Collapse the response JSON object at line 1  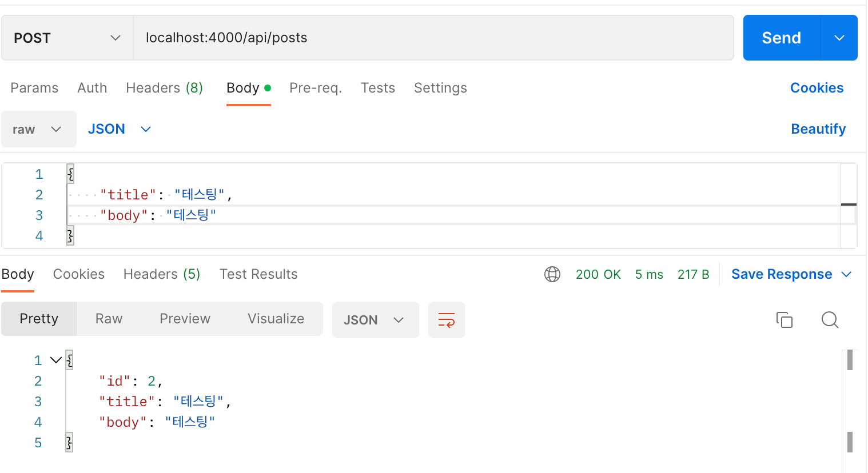click(55, 360)
